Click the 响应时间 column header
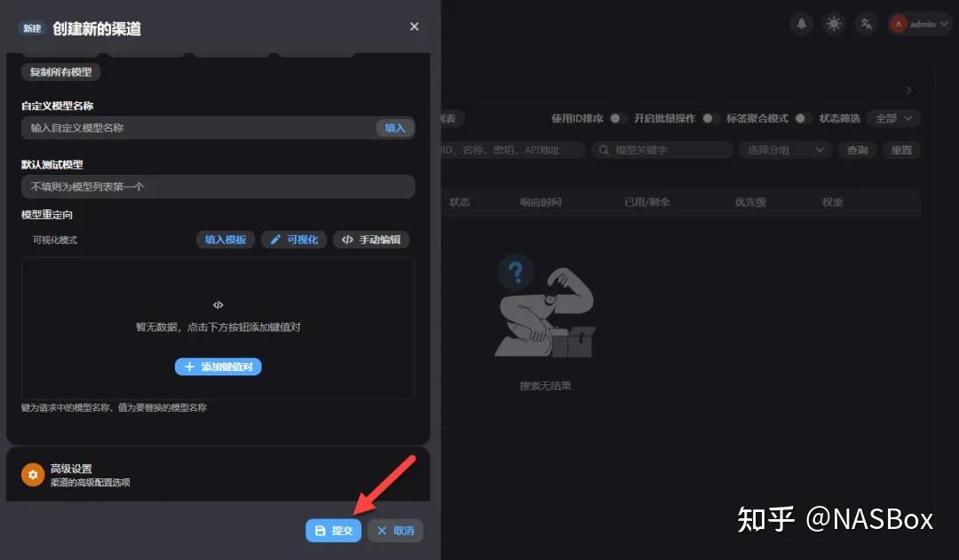This screenshot has width=959, height=560. tap(541, 202)
